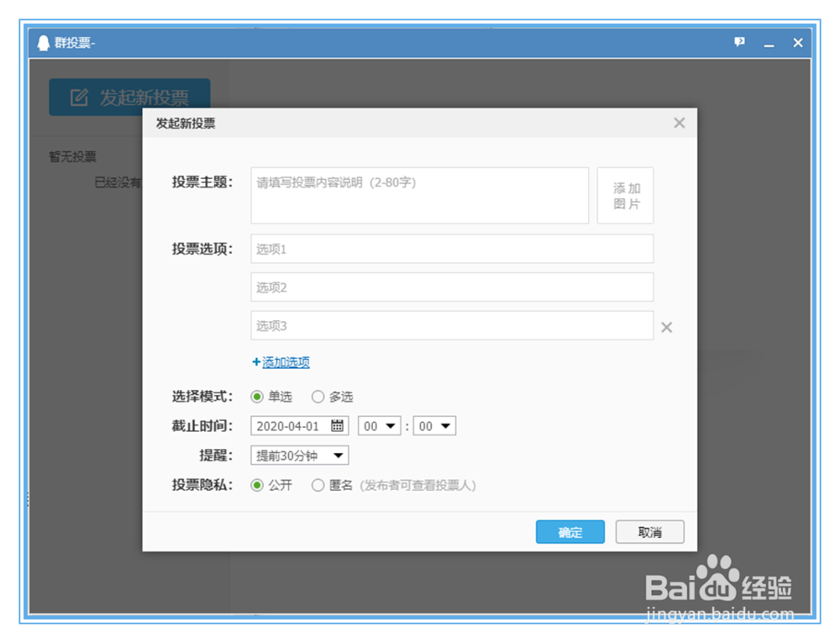Remove option 3 using its X icon

point(666,326)
